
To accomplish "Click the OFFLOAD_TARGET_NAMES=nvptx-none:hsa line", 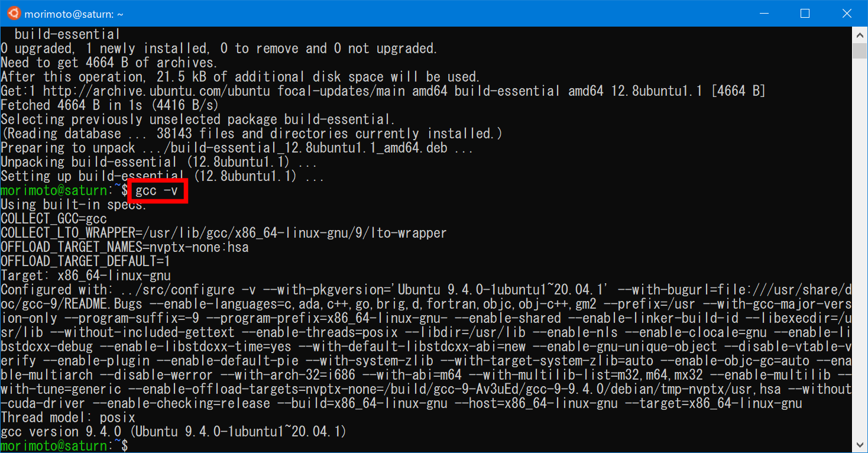I will click(x=125, y=247).
